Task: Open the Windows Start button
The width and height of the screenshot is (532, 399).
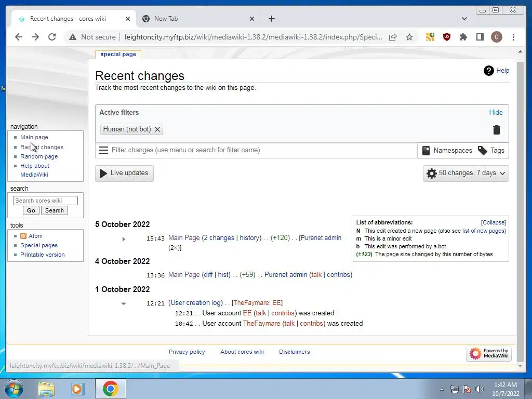Action: point(14,389)
